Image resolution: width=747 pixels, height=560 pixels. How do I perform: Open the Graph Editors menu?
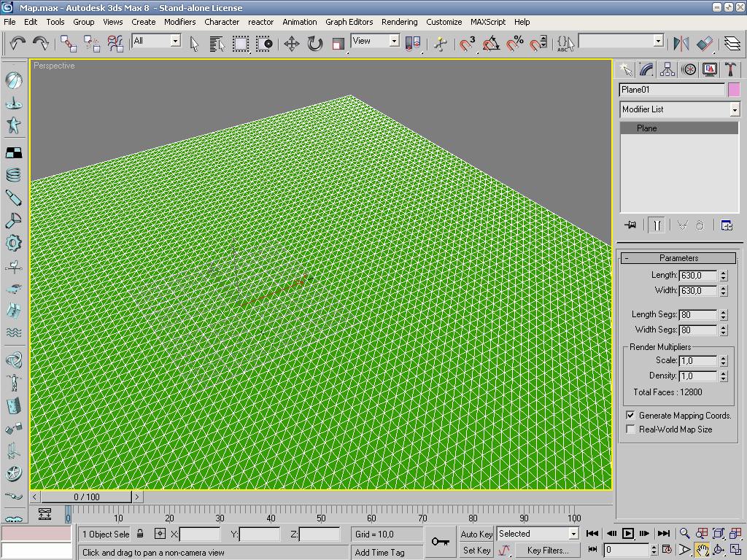point(349,22)
